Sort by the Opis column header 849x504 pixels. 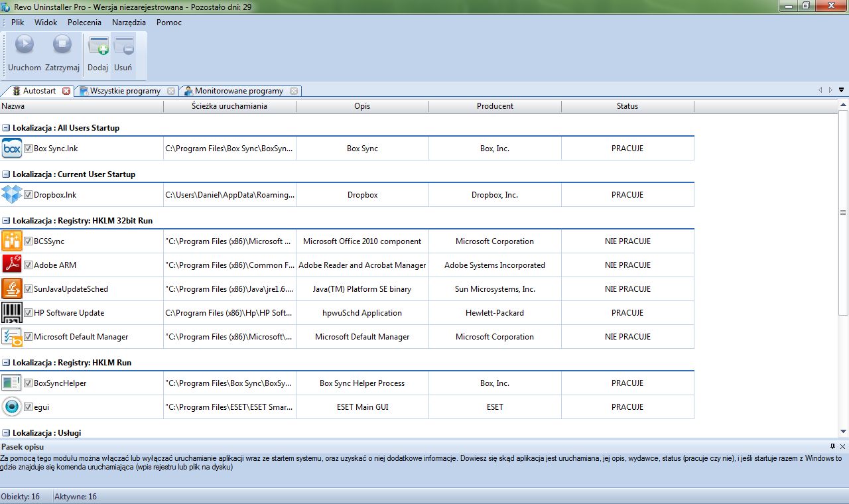362,106
